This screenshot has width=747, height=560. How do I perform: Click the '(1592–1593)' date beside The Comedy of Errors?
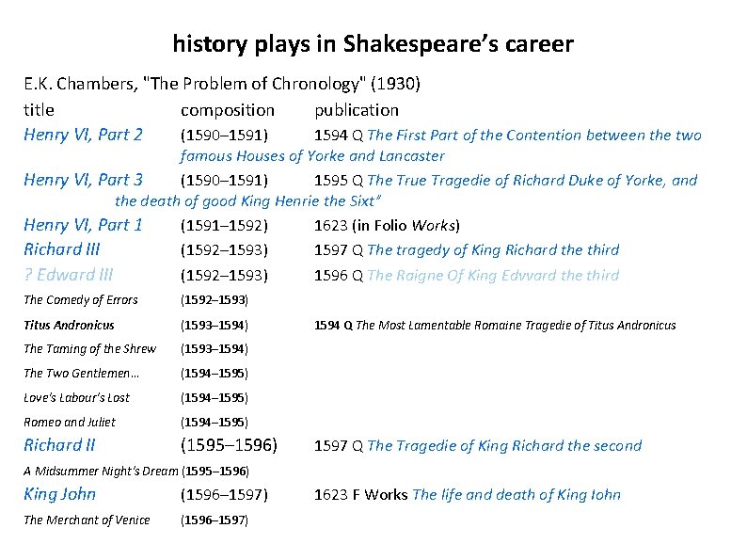pos(215,300)
